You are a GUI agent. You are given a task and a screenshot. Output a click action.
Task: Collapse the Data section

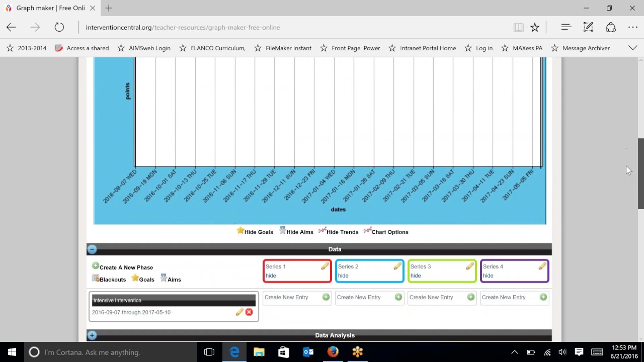[x=92, y=249]
